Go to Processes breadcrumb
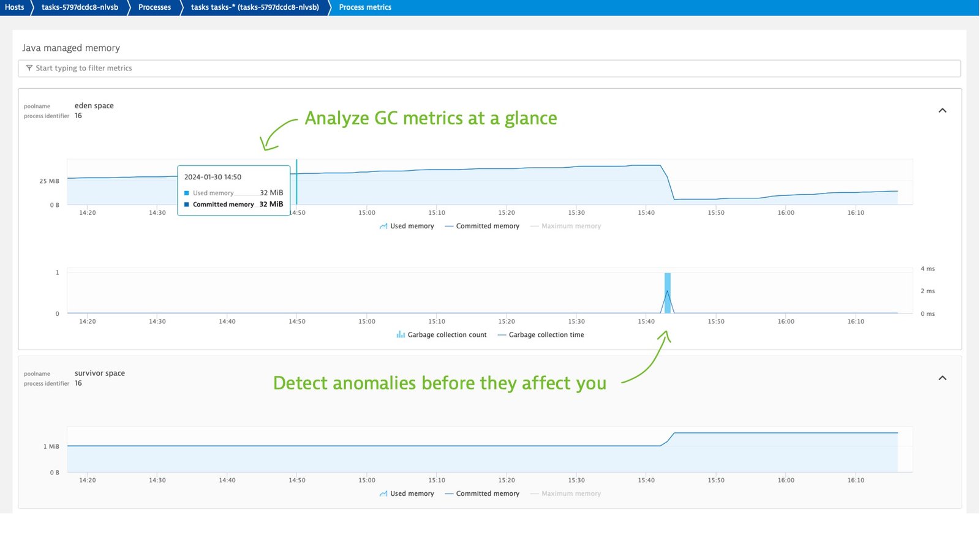Screen dimensions: 980x551 [154, 7]
